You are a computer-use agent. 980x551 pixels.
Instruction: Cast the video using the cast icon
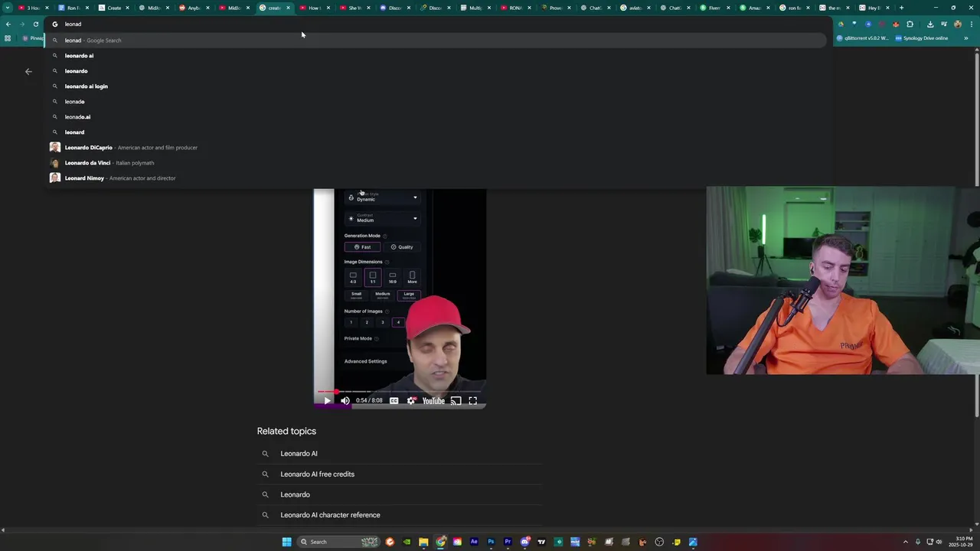coord(456,400)
